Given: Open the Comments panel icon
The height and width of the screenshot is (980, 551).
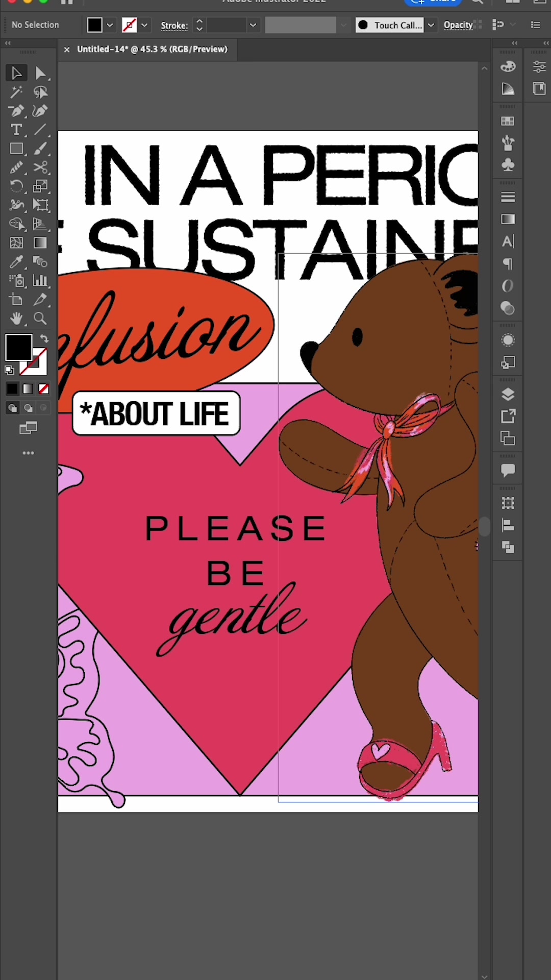Looking at the screenshot, I should [508, 470].
